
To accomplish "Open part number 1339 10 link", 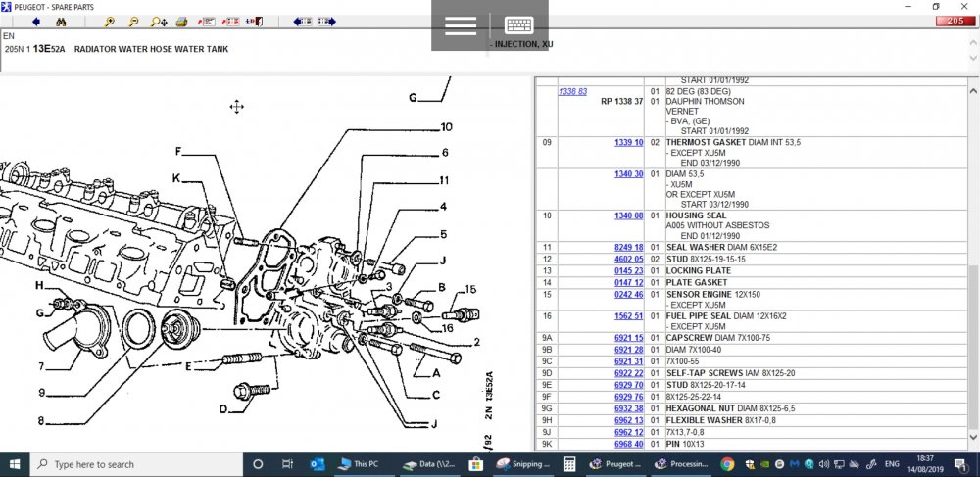I will [x=629, y=142].
